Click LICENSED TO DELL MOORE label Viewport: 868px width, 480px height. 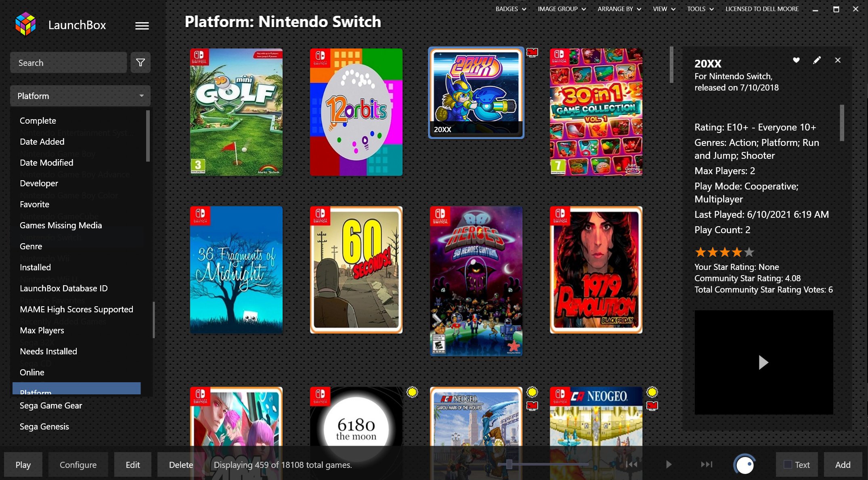(x=762, y=9)
